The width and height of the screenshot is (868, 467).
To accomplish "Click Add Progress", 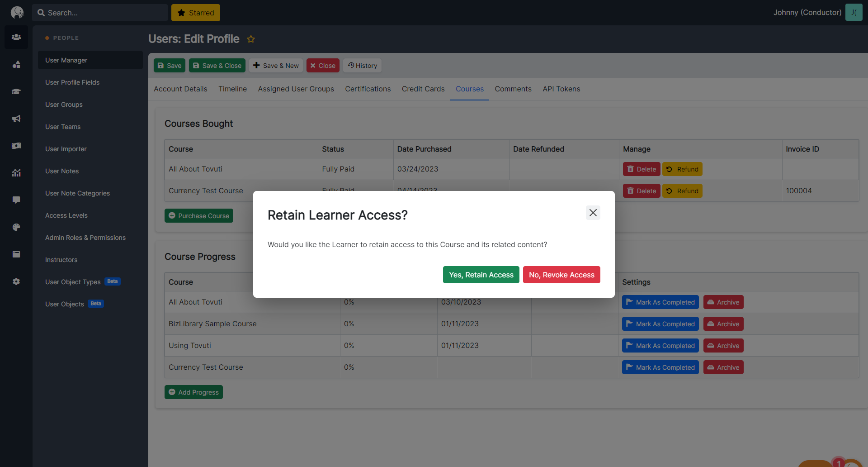I will [193, 392].
